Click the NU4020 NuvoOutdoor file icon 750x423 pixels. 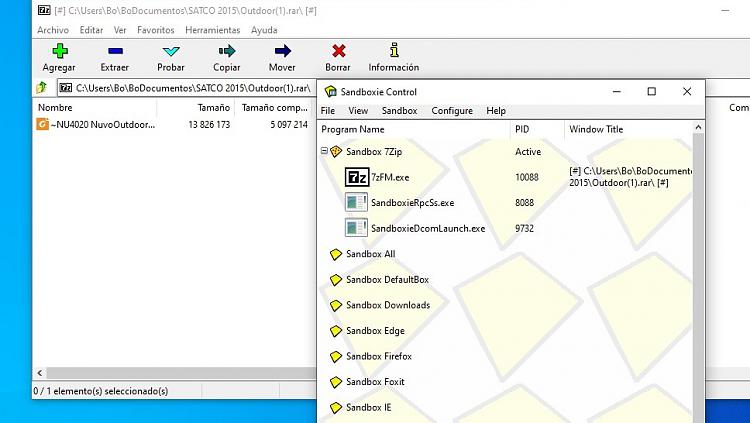tap(42, 124)
